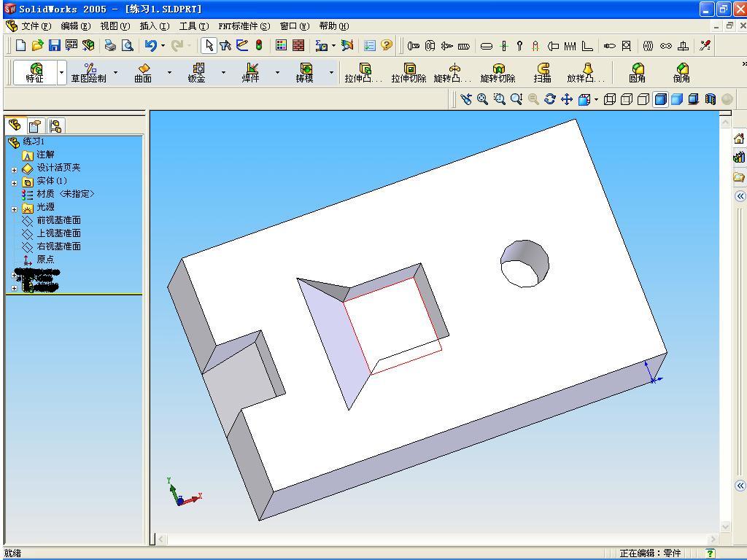This screenshot has height=560, width=747.
Task: Click the 拉伸凸台 extrude boss button
Action: (363, 72)
